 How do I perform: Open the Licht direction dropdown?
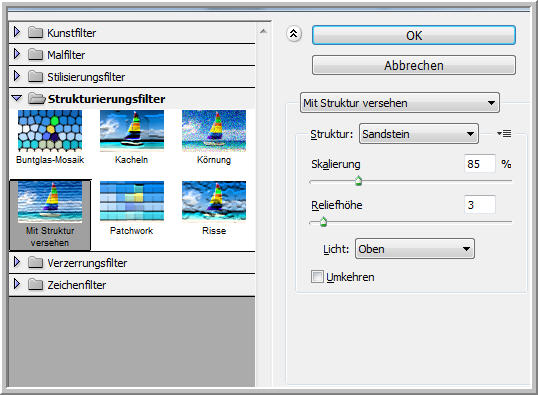click(415, 249)
